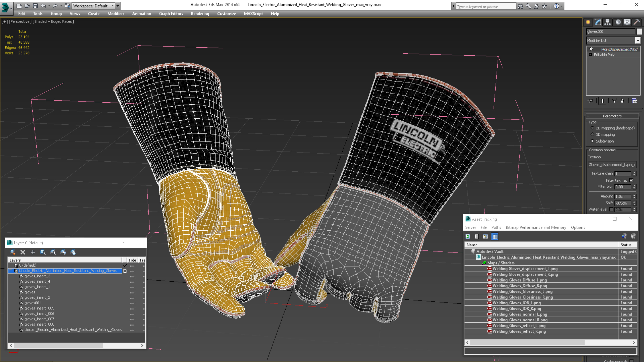Click the Gloves_displacement_L.png texmap button

click(x=612, y=165)
